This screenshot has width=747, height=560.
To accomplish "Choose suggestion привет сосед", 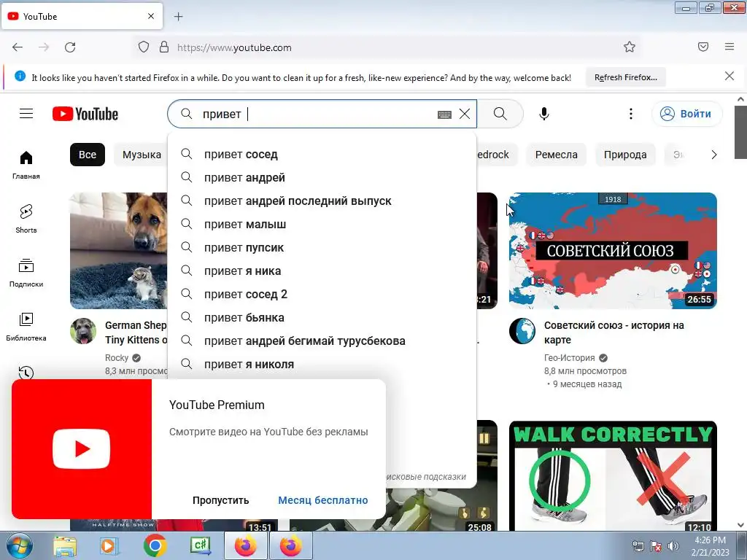I will tap(322, 155).
